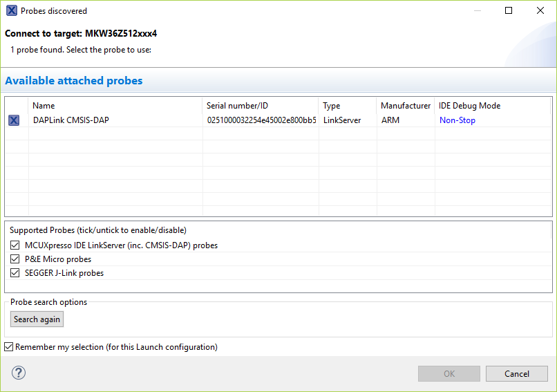Image resolution: width=557 pixels, height=392 pixels.
Task: Disable P&E Micro probes checkbox
Action: click(15, 259)
